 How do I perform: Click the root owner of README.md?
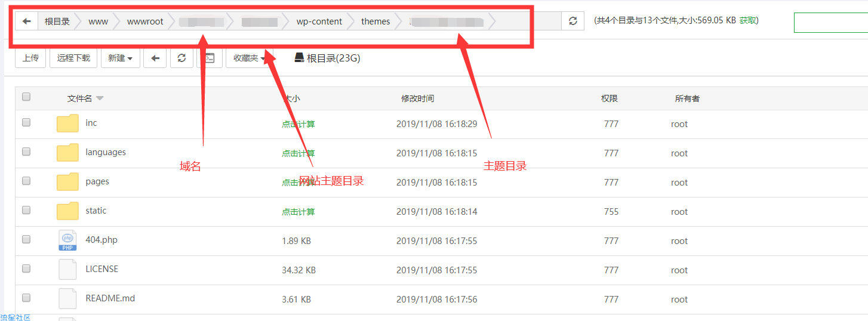[679, 300]
